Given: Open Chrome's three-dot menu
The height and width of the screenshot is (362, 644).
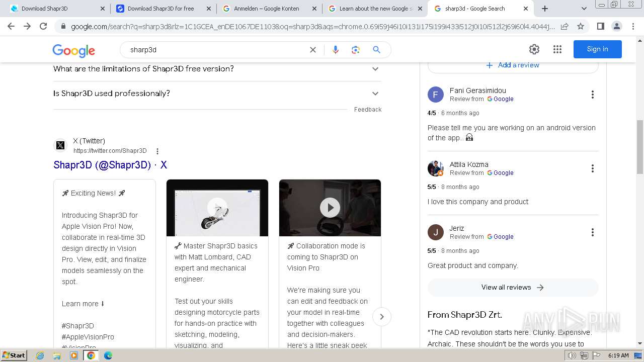Looking at the screenshot, I should (x=633, y=26).
